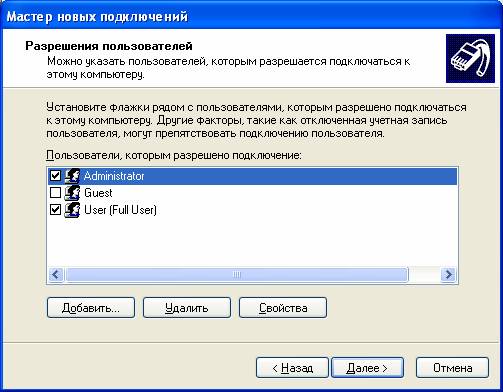The image size is (503, 392).
Task: Select the Administrator entry text
Action: coord(114,176)
